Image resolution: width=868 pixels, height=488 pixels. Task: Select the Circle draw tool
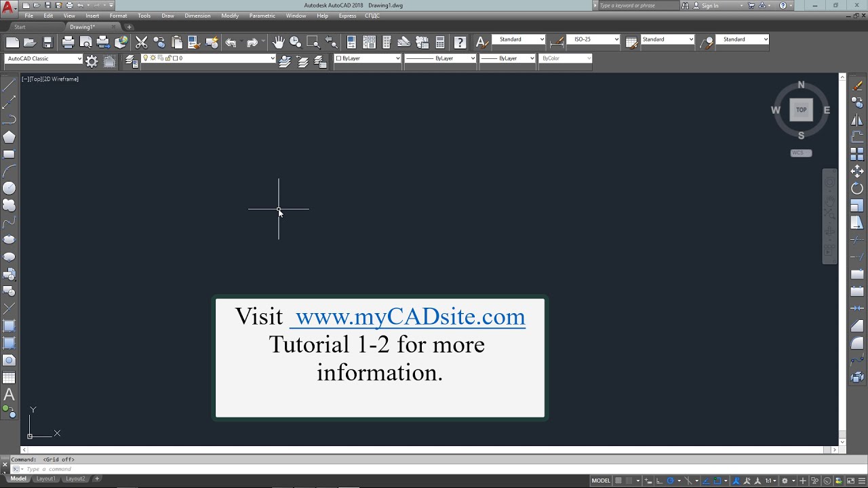point(9,188)
